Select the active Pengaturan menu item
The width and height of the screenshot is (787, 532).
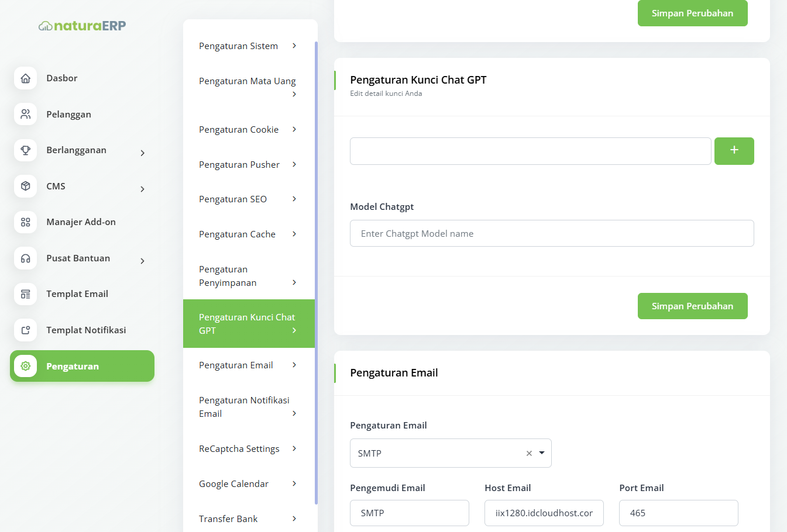point(82,366)
